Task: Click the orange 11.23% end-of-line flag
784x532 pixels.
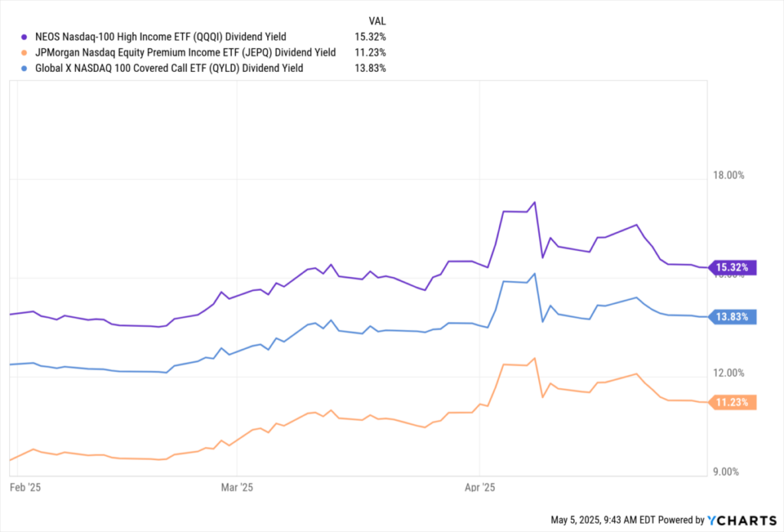Action: [733, 402]
